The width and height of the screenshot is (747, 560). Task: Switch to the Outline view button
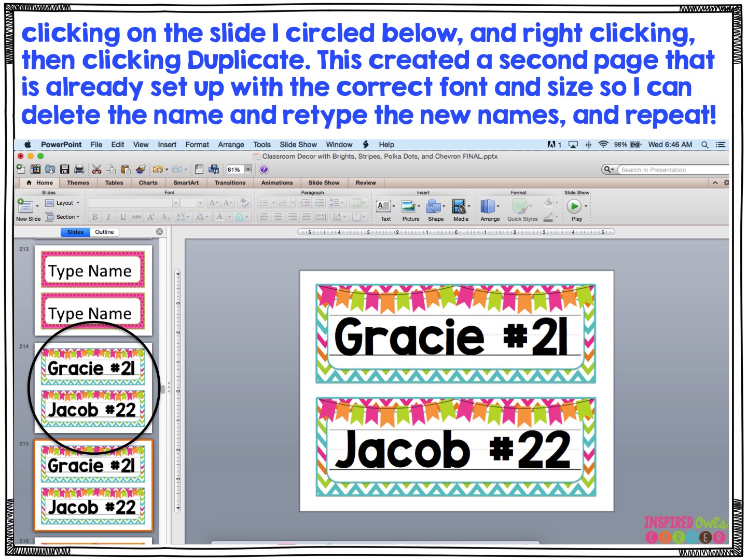tap(104, 232)
